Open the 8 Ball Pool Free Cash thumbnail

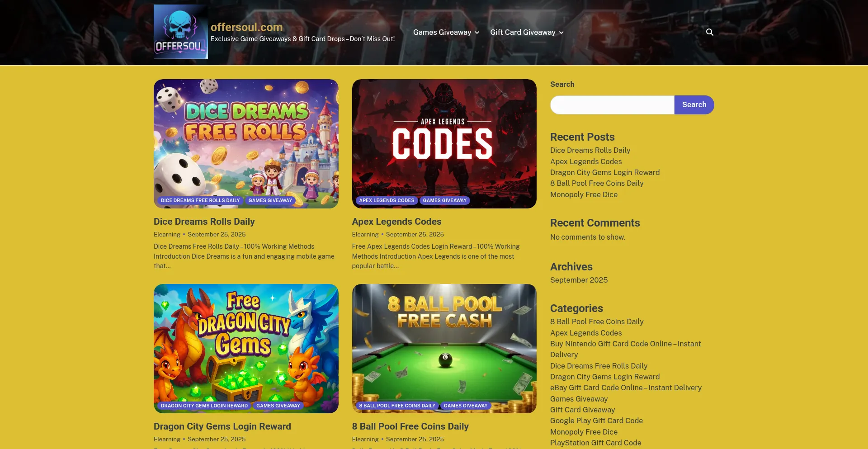click(x=444, y=348)
